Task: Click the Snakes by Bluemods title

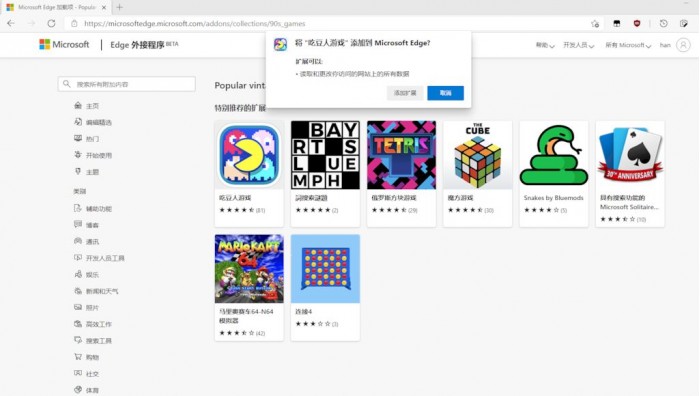Action: [x=554, y=198]
